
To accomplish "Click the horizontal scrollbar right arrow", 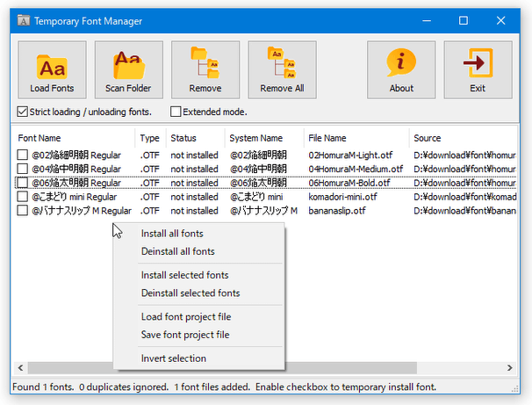I will point(509,368).
